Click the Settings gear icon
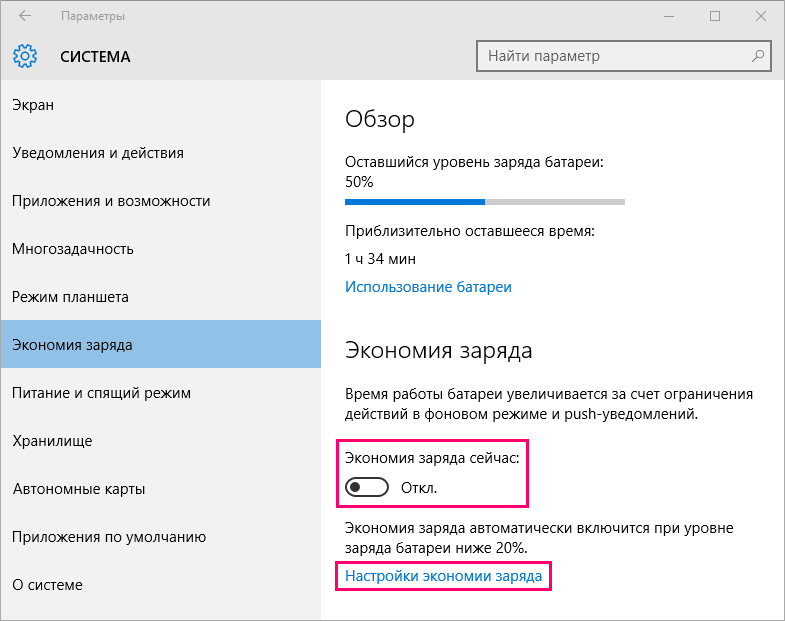 pyautogui.click(x=25, y=56)
